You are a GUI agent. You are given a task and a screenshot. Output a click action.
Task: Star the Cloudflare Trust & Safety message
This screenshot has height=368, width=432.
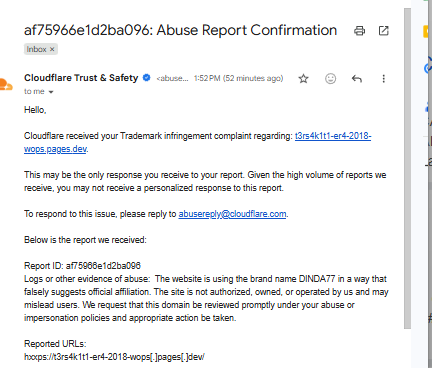pos(303,79)
